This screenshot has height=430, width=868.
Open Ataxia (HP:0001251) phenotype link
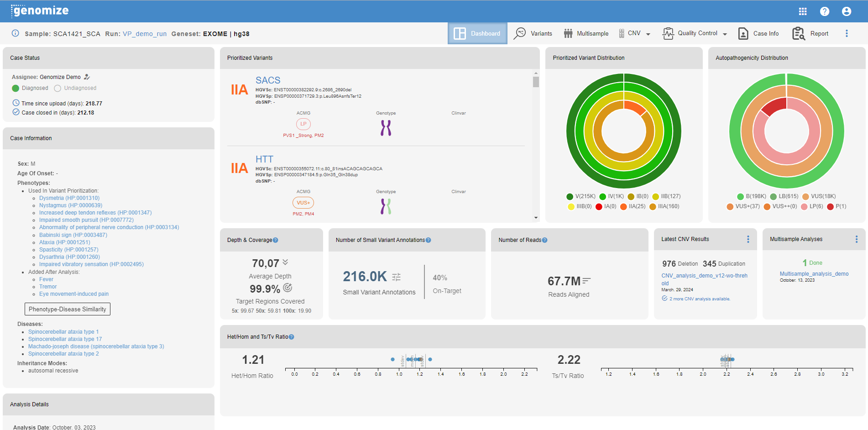coord(65,242)
